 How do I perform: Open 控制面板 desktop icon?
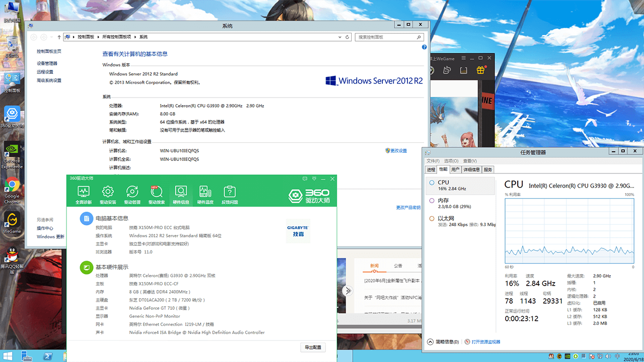[12, 82]
